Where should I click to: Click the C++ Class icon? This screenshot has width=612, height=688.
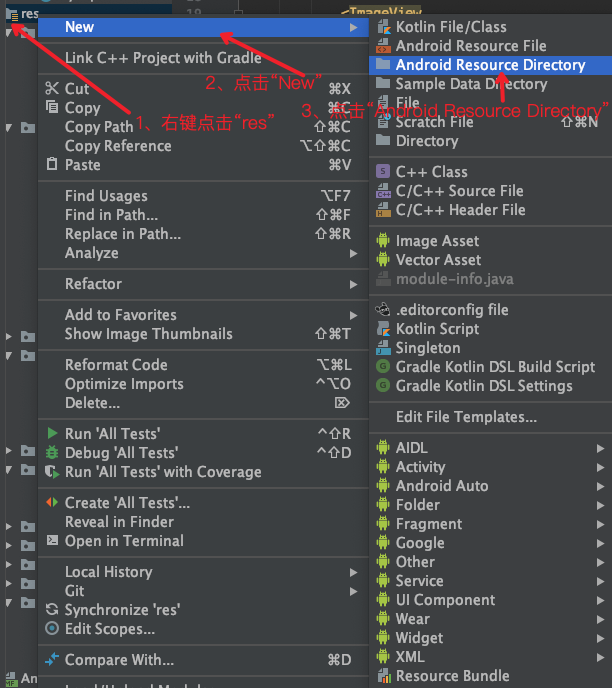(x=383, y=171)
